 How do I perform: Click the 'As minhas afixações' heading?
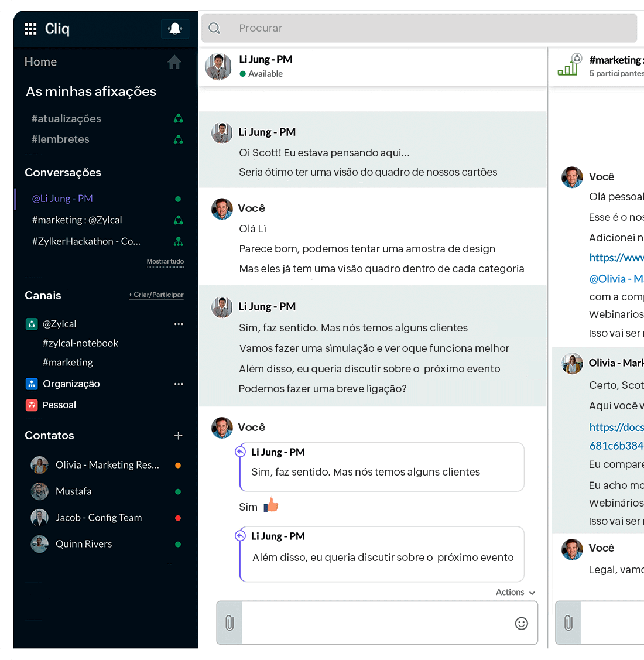tap(91, 91)
